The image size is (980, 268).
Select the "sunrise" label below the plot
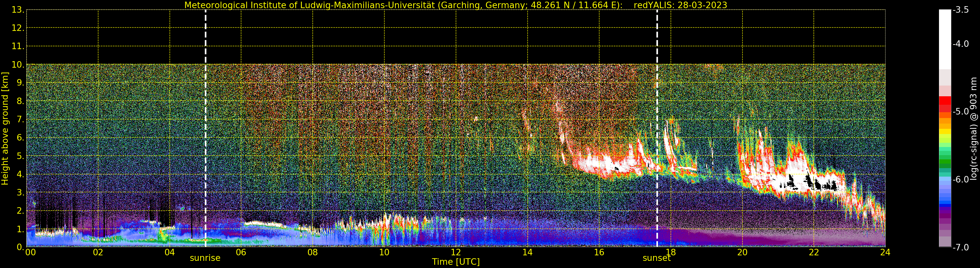coord(205,258)
